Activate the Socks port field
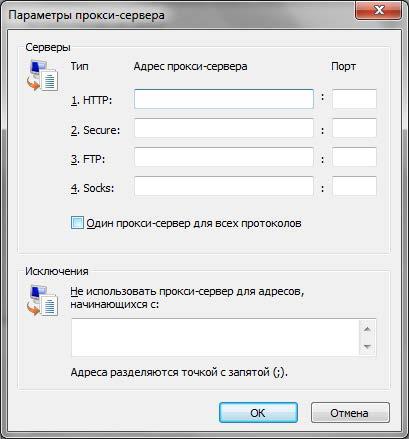The image size is (409, 439). point(354,186)
